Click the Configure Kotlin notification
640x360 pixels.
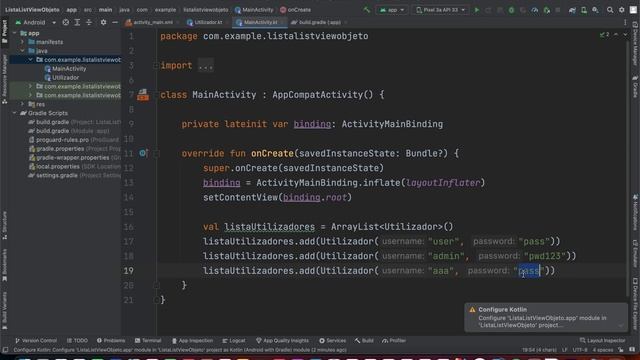tap(546, 318)
